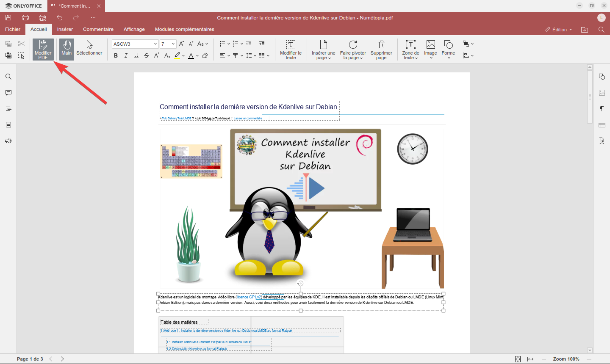610x364 pixels.
Task: Click the cut scissors icon
Action: (22, 44)
